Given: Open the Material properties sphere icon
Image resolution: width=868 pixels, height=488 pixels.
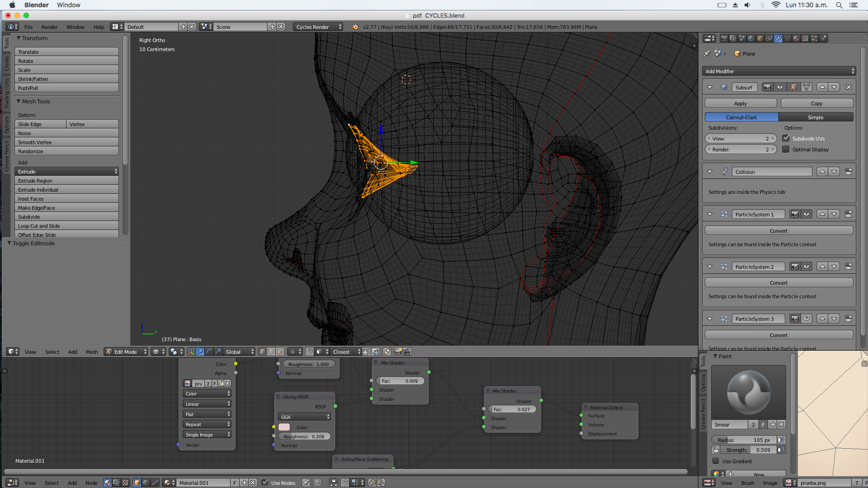Looking at the screenshot, I should coord(796,38).
